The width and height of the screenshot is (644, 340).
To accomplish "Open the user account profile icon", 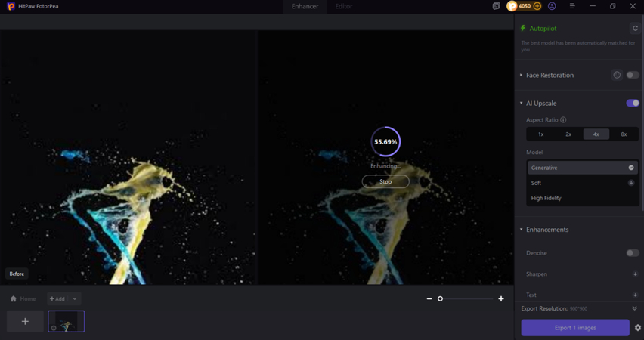I will [x=552, y=6].
